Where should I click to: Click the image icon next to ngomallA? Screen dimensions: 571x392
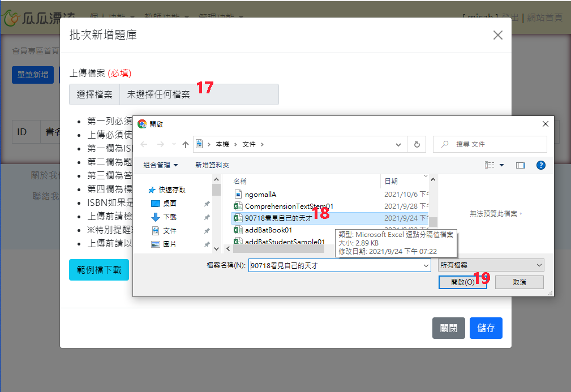point(238,195)
